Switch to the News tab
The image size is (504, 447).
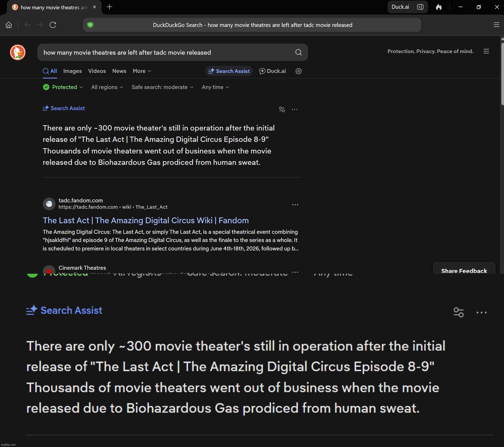119,71
